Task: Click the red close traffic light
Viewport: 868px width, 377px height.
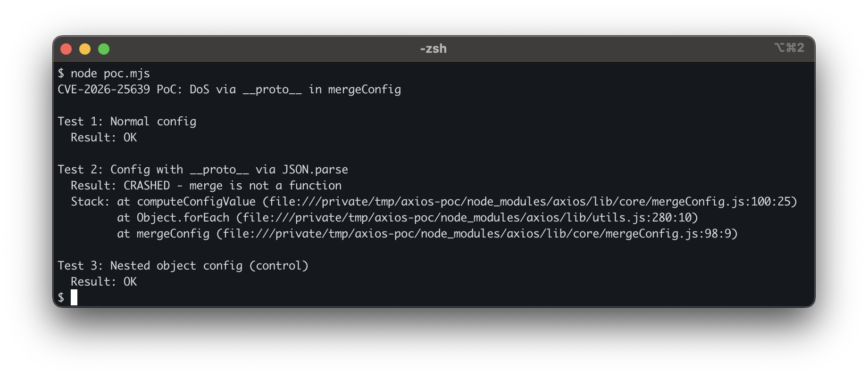Action: coord(67,49)
